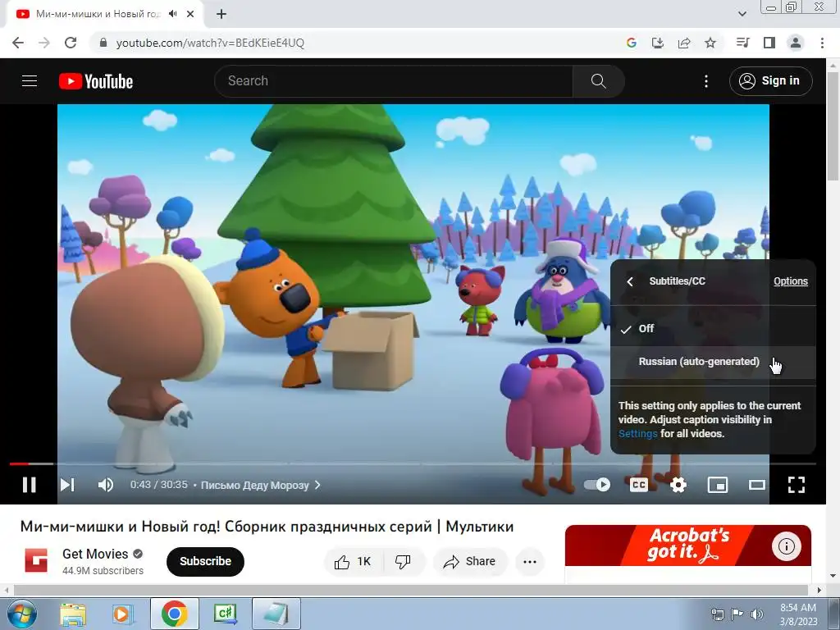Reload the page
Viewport: 840px width, 630px height.
tap(71, 43)
